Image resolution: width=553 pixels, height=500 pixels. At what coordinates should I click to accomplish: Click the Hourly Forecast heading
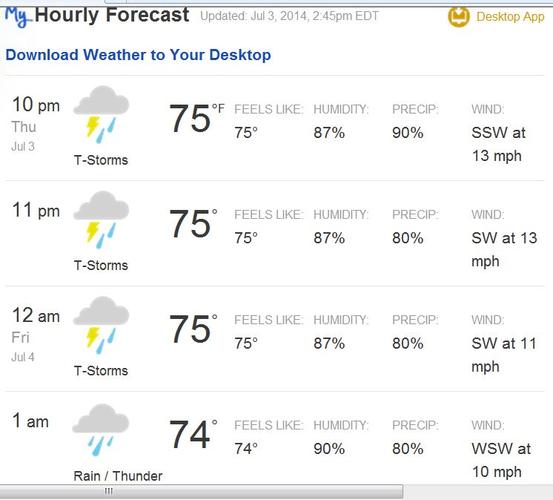pos(112,16)
